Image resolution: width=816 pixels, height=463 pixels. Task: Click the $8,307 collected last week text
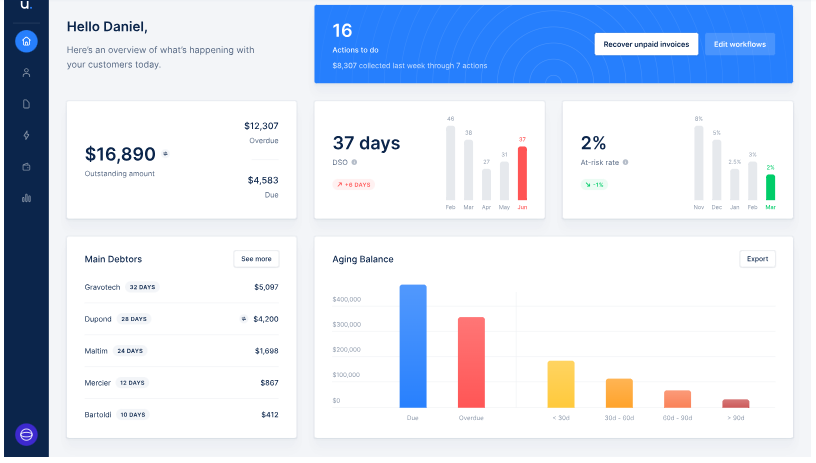(410, 66)
